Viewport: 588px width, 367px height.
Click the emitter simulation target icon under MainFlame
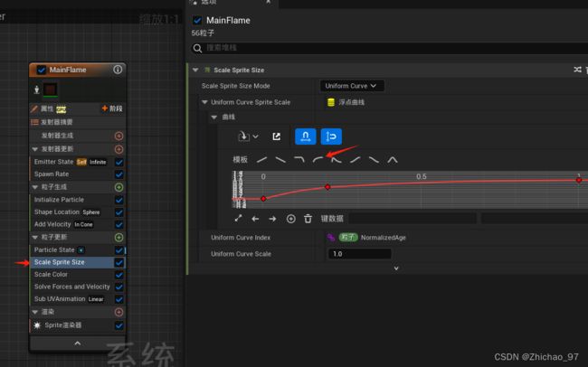tap(37, 89)
